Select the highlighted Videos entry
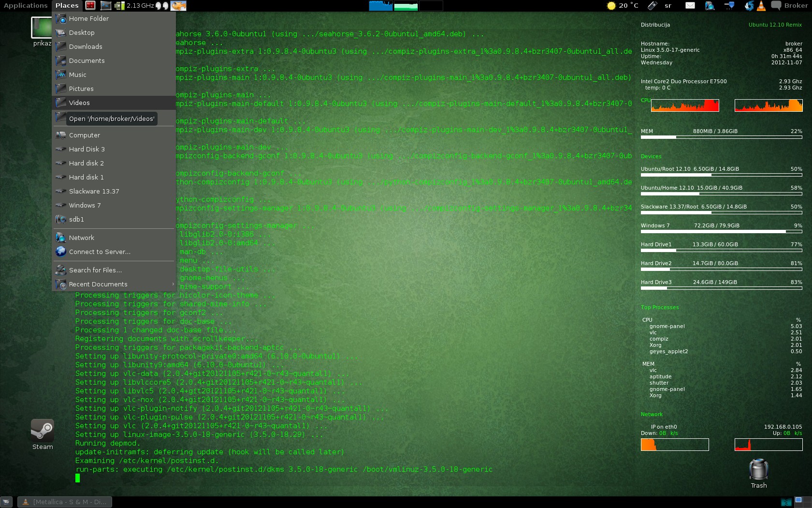The height and width of the screenshot is (508, 812). coord(114,103)
